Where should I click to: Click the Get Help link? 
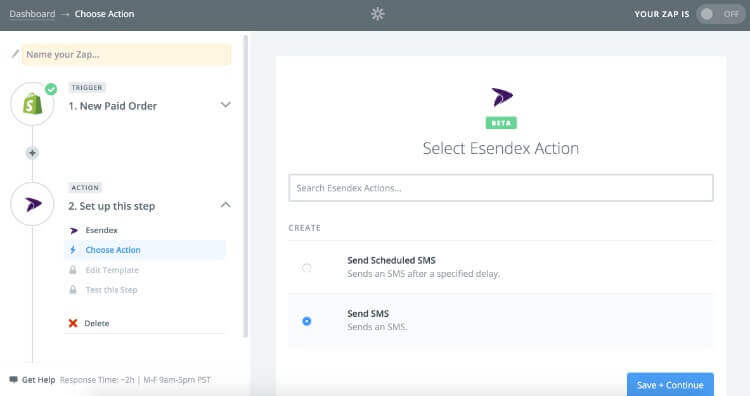tap(38, 380)
